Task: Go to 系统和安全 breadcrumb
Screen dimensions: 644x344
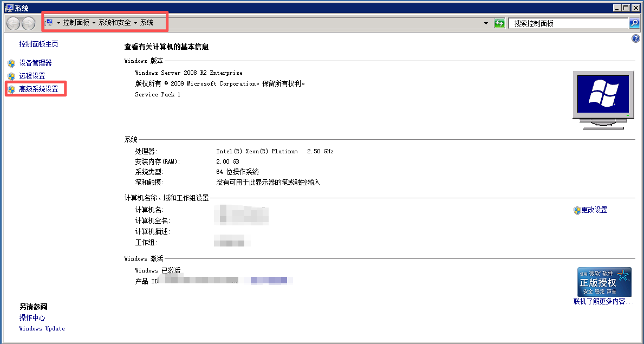Action: (115, 23)
